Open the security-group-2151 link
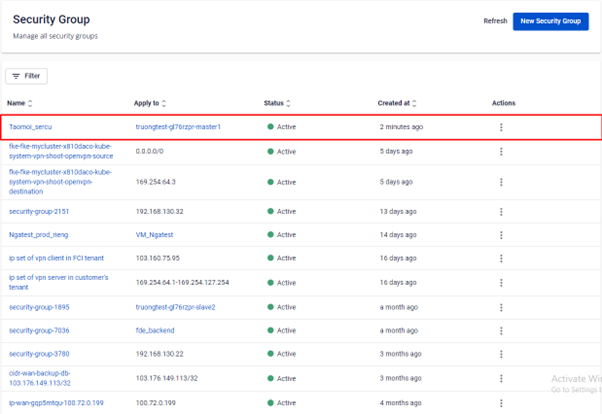 39,212
